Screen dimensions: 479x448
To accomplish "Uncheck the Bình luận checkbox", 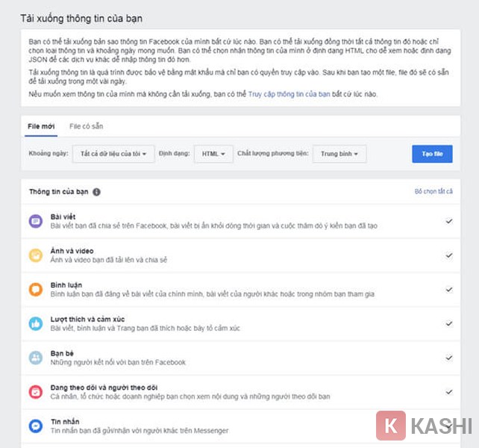I will (448, 290).
